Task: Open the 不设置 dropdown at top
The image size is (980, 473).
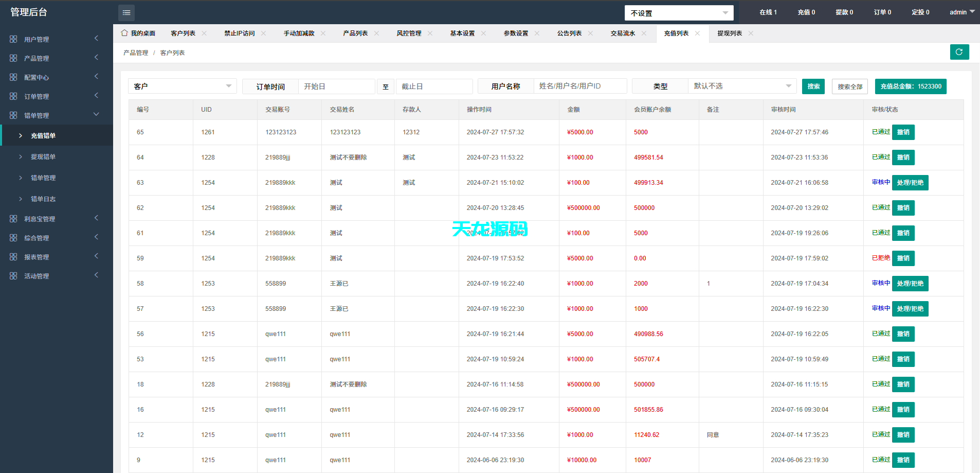Action: click(x=679, y=12)
